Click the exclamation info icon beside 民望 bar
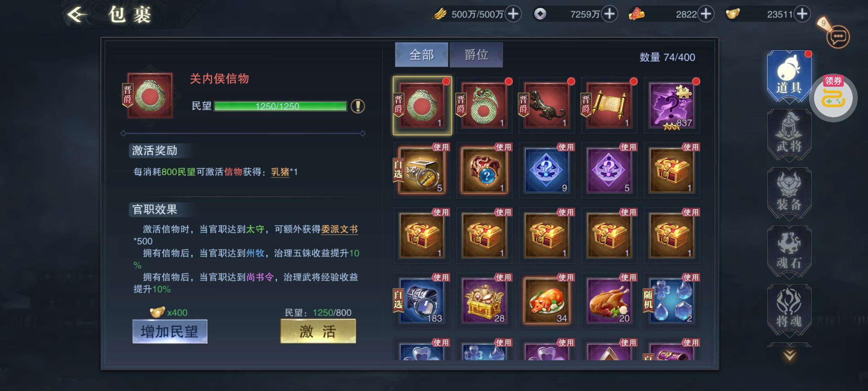This screenshot has height=391, width=868. 357,106
